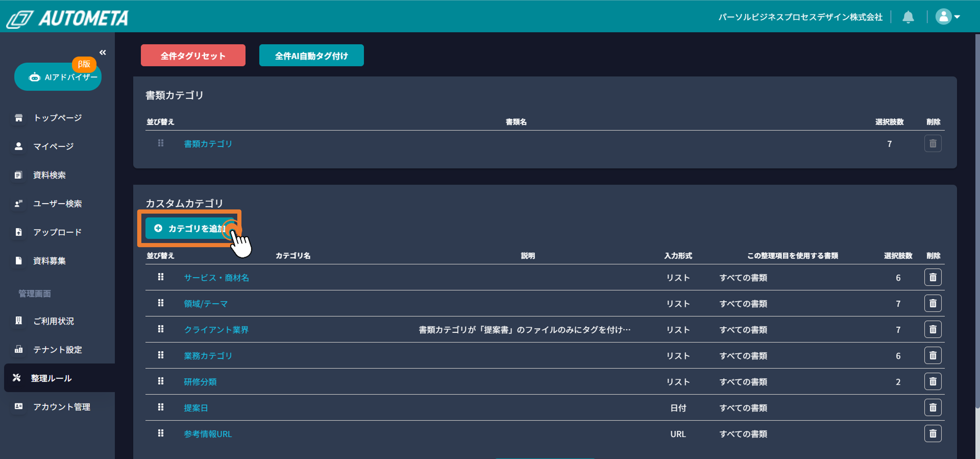
Task: Open the 書類カテゴリ link
Action: tap(208, 144)
